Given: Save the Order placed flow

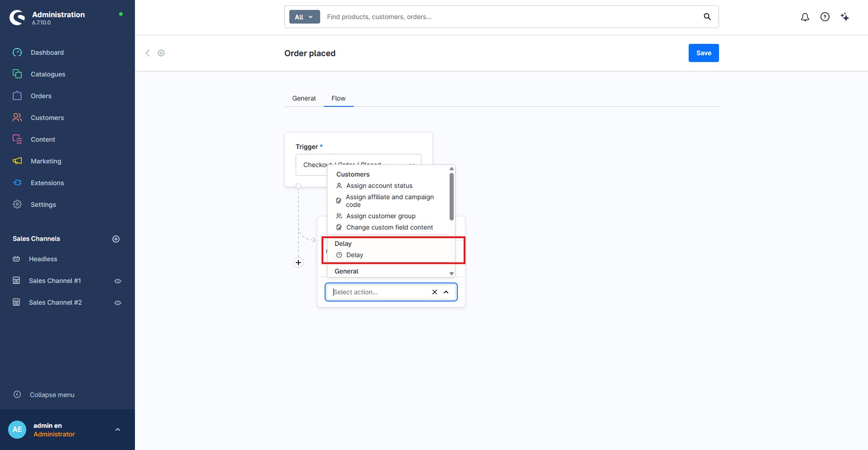Looking at the screenshot, I should (x=703, y=53).
